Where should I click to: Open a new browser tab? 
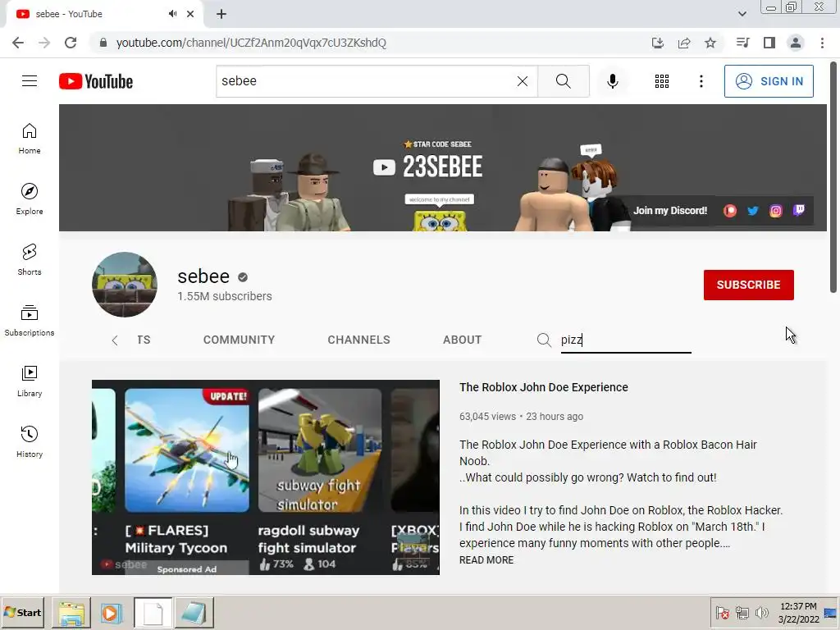click(x=221, y=14)
